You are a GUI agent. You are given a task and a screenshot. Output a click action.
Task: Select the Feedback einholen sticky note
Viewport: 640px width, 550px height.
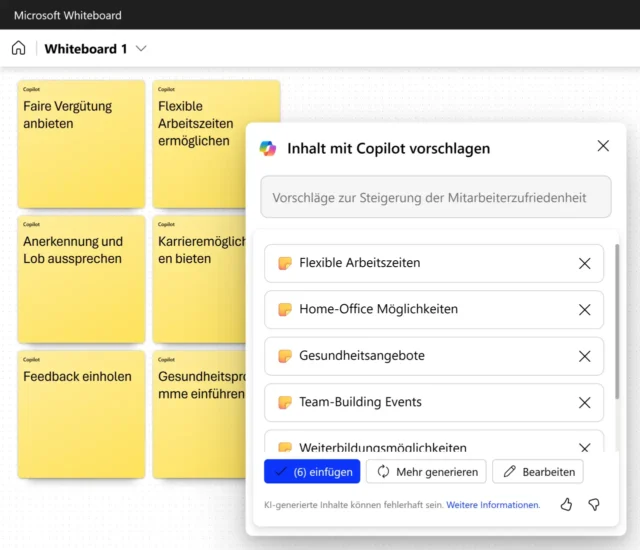tap(81, 415)
